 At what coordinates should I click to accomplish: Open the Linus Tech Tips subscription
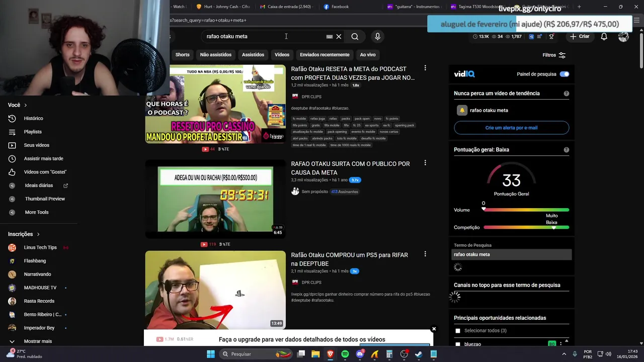(40, 247)
